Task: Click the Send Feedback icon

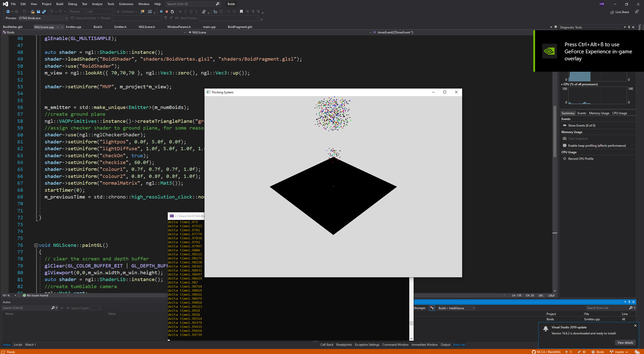Action: [x=637, y=12]
